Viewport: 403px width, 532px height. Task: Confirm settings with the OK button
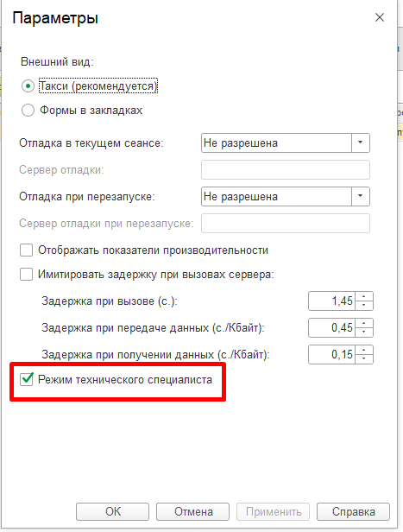[112, 511]
